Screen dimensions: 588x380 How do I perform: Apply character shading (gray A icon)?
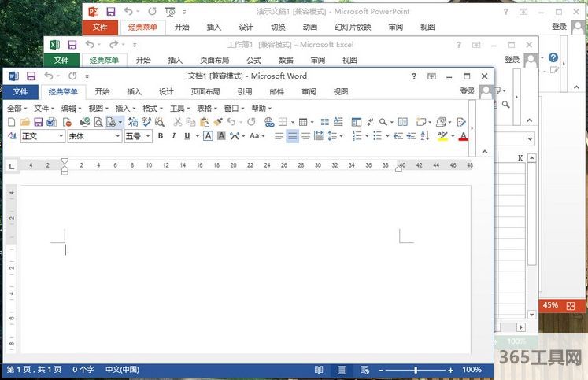coord(222,135)
